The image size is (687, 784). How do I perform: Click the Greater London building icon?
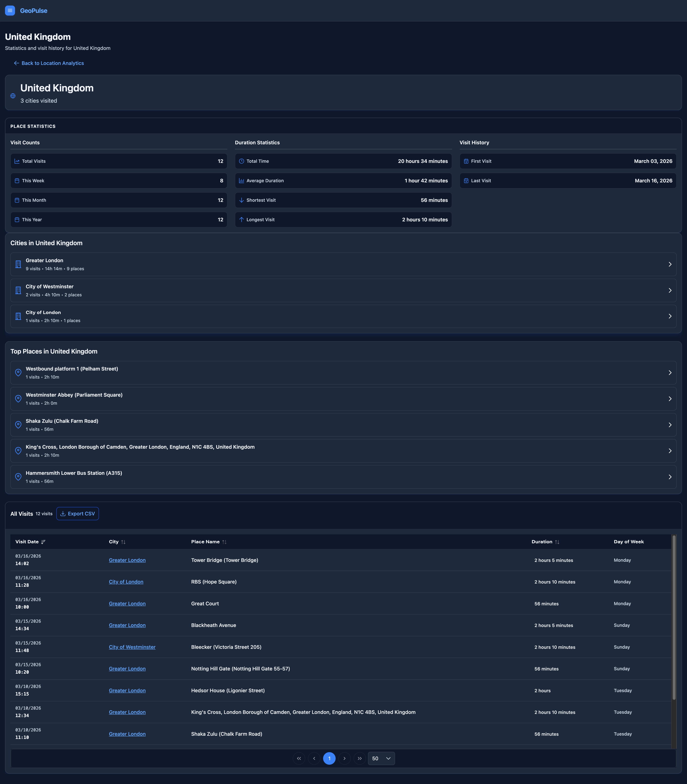18,264
